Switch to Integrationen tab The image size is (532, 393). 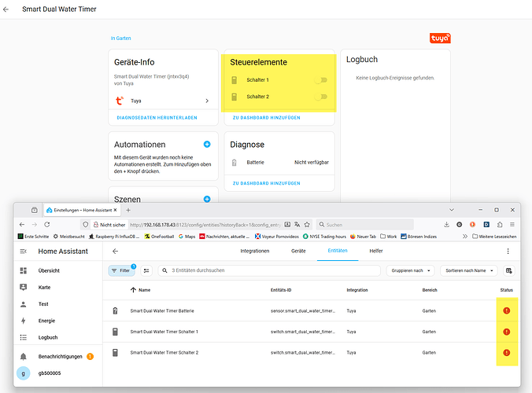(255, 251)
